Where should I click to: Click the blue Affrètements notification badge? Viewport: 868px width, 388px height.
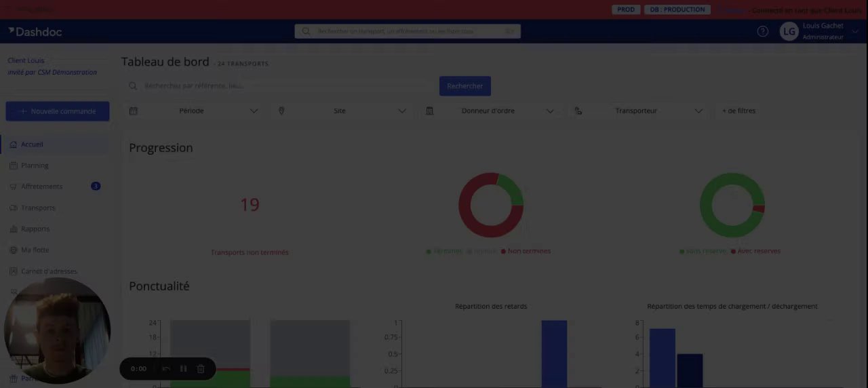tap(96, 186)
